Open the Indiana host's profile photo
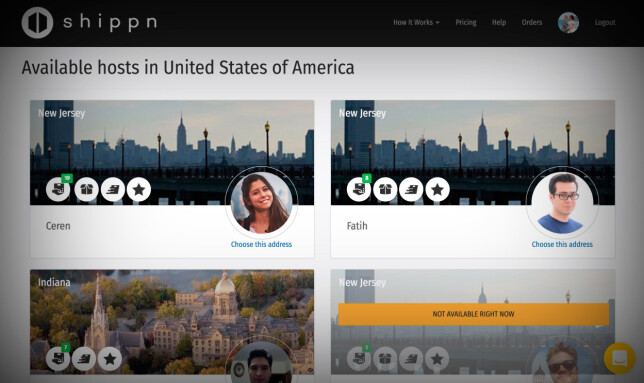This screenshot has height=383, width=644. coord(262,363)
